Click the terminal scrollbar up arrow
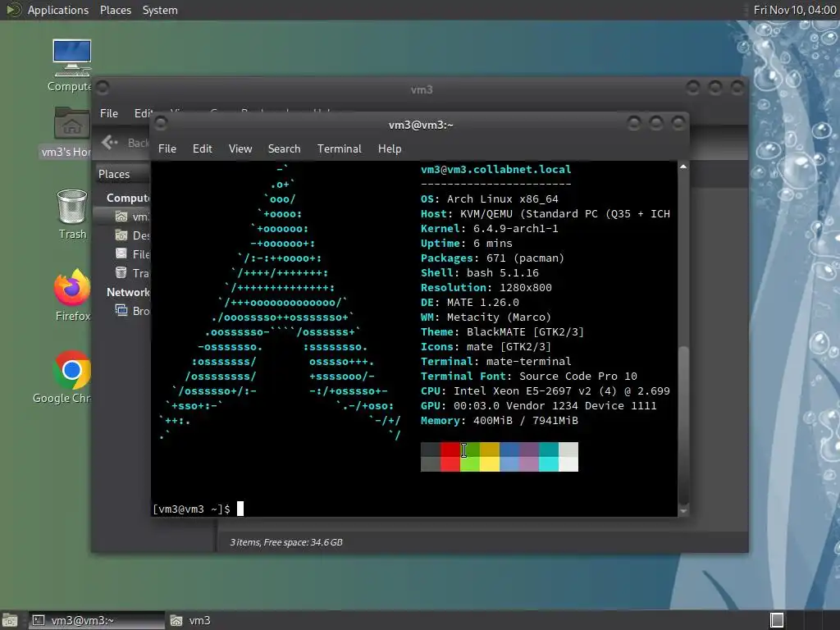Screen dimensions: 840x630 [683, 167]
